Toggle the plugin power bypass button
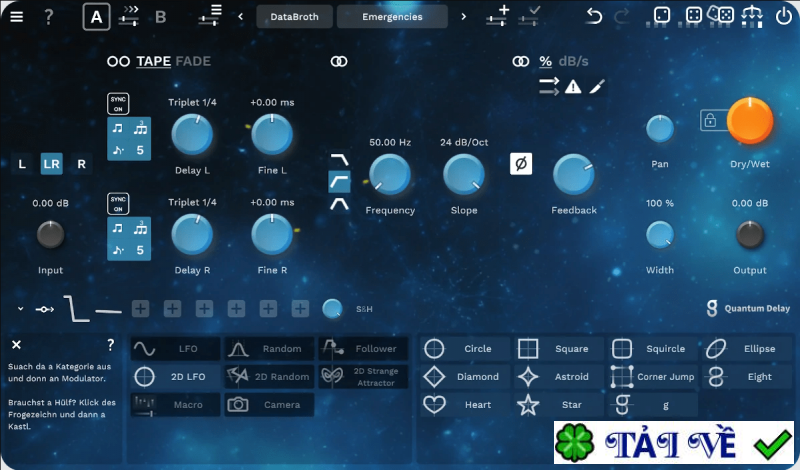The image size is (800, 470). [783, 16]
